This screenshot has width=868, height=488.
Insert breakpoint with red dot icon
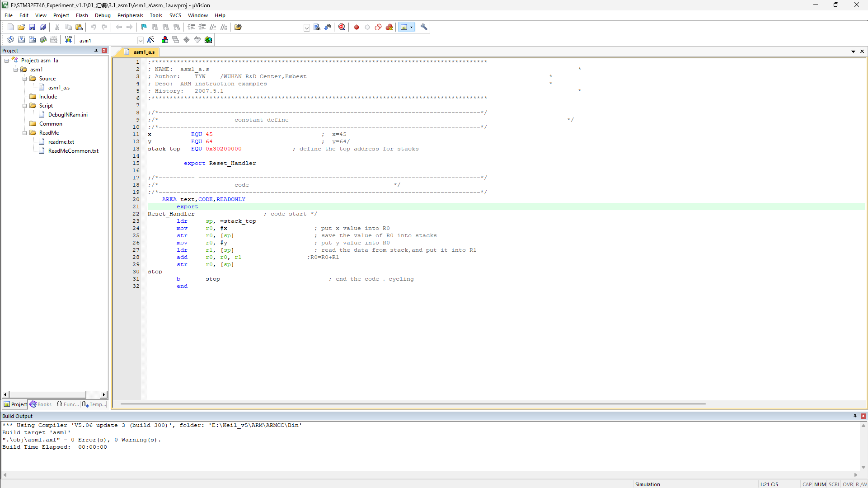(357, 27)
